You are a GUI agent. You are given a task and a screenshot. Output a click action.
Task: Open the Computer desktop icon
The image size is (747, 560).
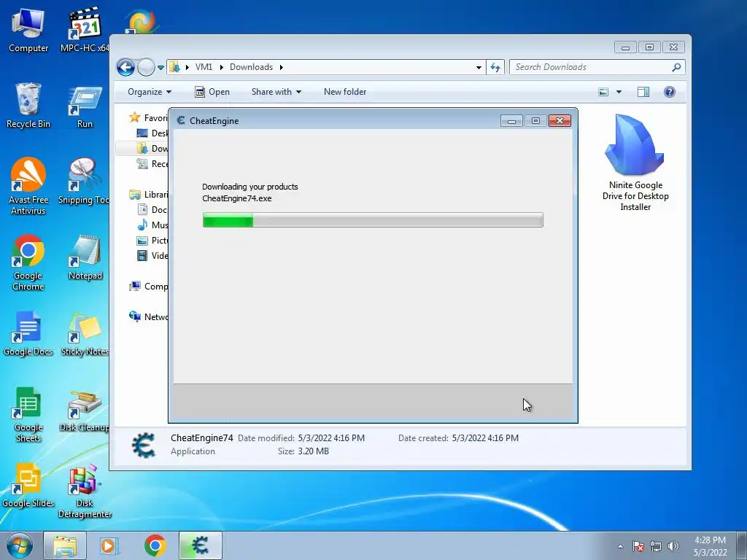(x=28, y=31)
